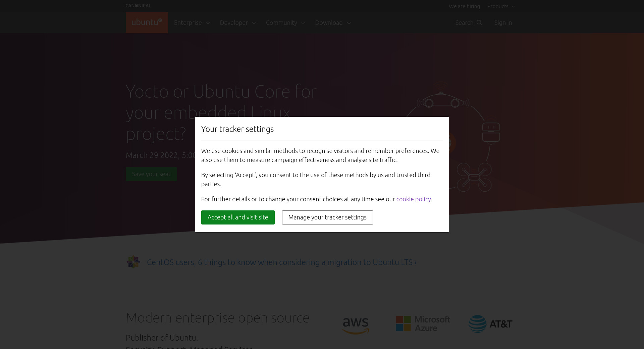The width and height of the screenshot is (644, 349).
Task: Open the cookie policy link
Action: (x=413, y=199)
